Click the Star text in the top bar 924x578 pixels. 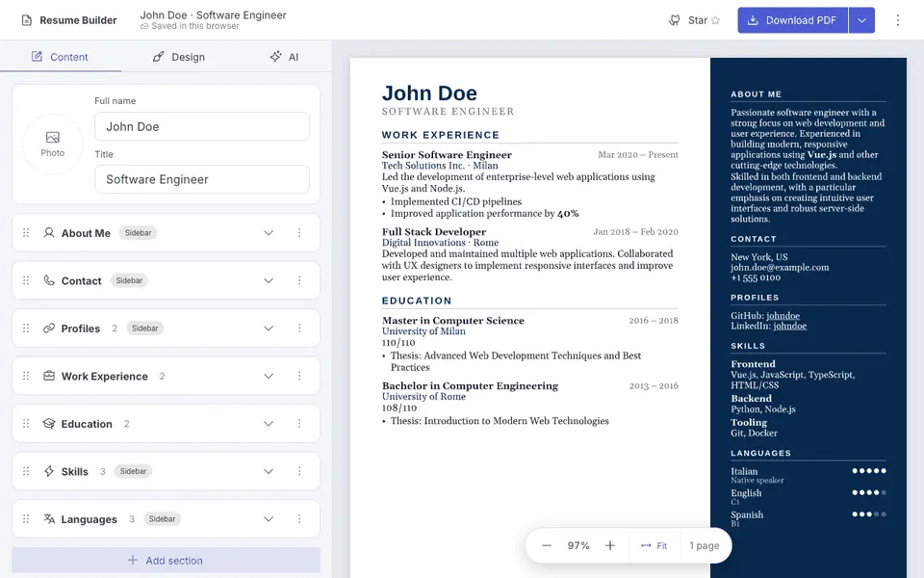point(698,20)
